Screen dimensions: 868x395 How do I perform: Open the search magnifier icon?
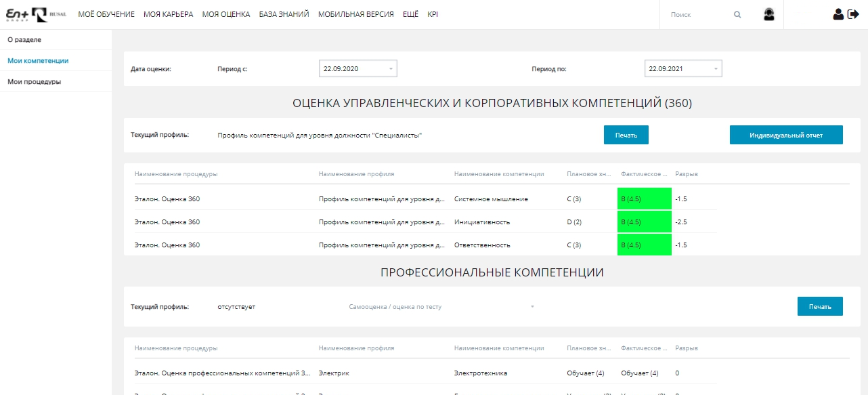click(x=737, y=14)
